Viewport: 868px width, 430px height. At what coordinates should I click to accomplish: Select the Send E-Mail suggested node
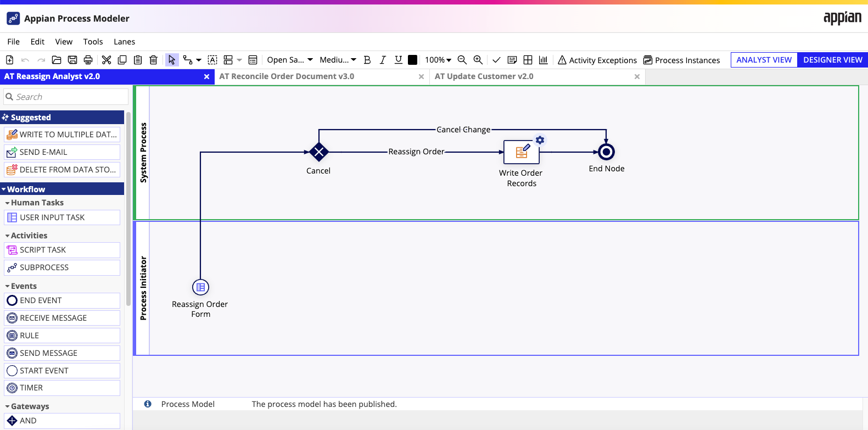62,152
